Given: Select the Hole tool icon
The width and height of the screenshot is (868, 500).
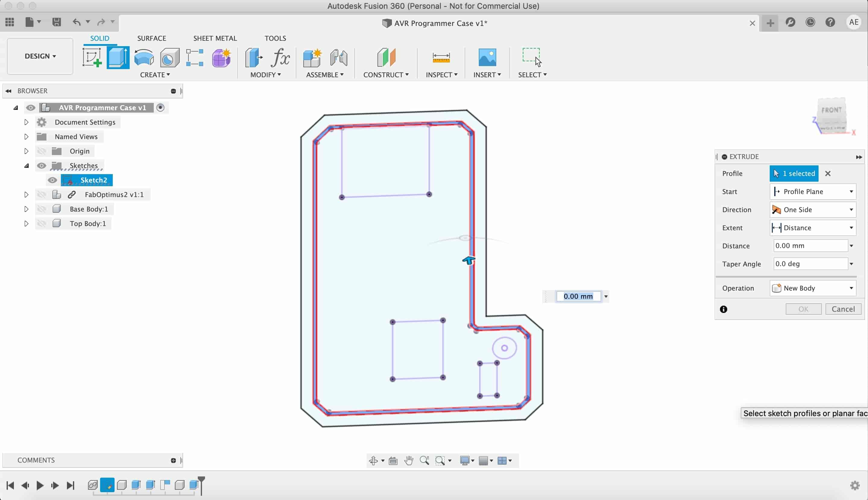Looking at the screenshot, I should pyautogui.click(x=170, y=57).
